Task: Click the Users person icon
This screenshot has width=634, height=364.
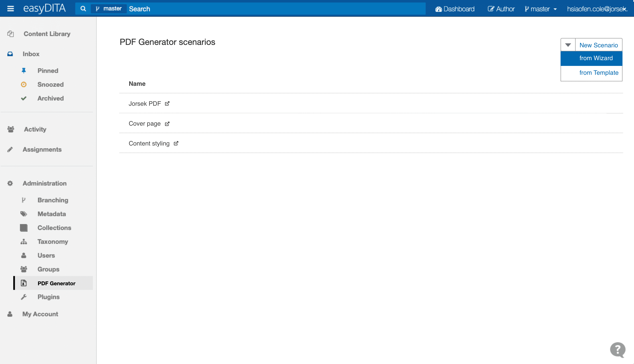Action: pos(24,255)
